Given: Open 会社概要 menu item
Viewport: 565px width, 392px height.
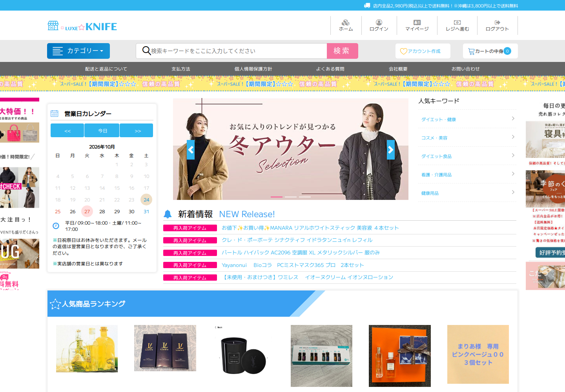Looking at the screenshot, I should coord(398,69).
